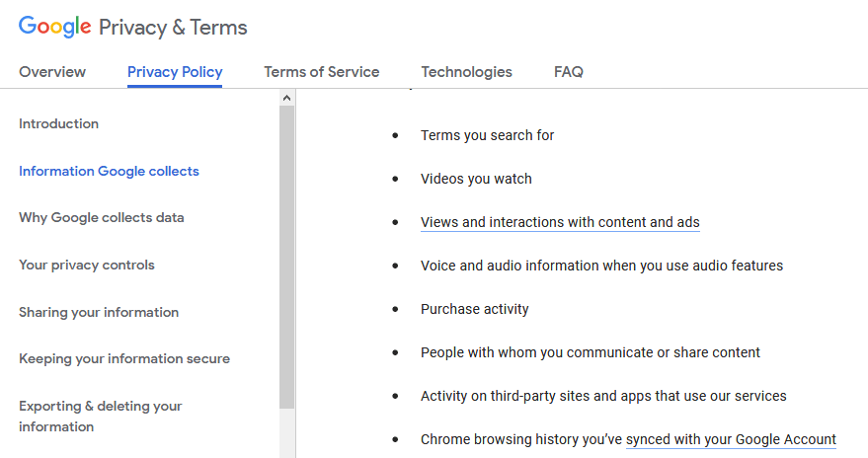The height and width of the screenshot is (458, 868).
Task: Click the sidebar scrollbar thumb
Action: (286, 258)
